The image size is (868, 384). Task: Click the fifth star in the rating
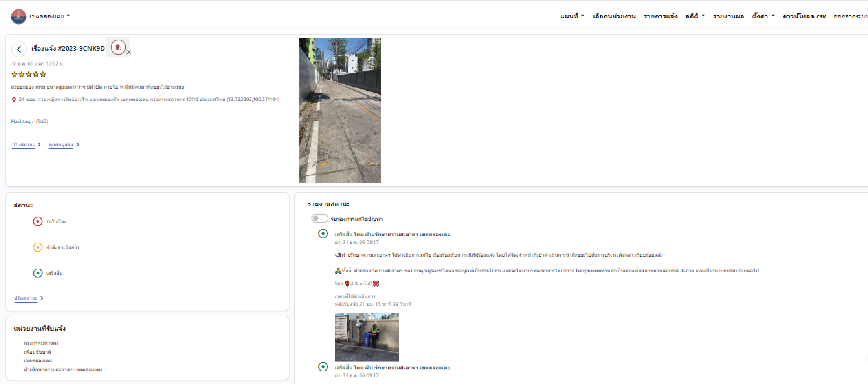point(43,74)
